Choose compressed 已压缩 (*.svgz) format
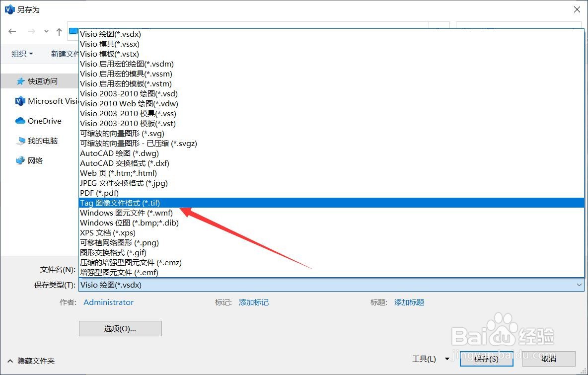 [332, 143]
